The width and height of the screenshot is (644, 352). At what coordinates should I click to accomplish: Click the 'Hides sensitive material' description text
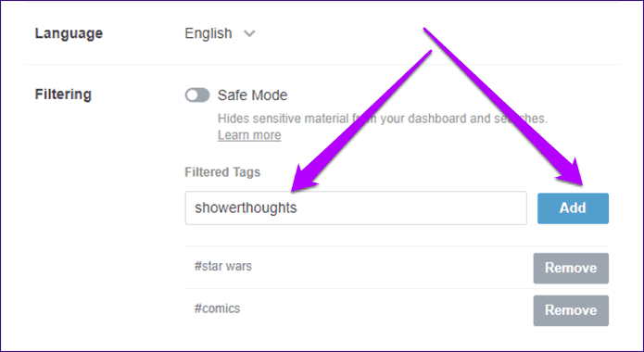tap(383, 119)
